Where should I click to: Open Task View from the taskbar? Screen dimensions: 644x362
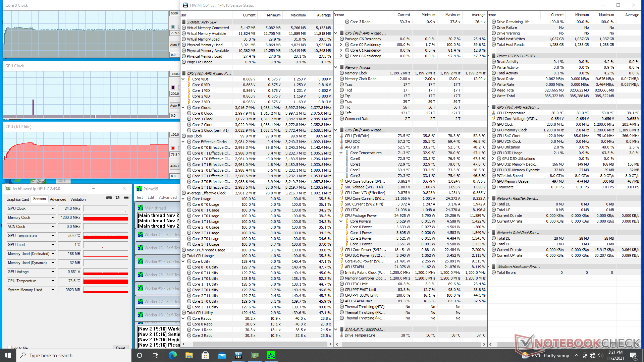tap(155, 355)
